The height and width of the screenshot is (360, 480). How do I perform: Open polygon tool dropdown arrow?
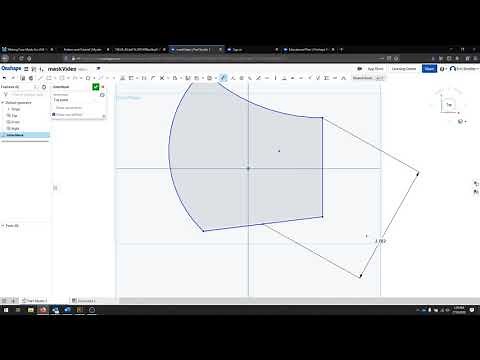click(94, 78)
